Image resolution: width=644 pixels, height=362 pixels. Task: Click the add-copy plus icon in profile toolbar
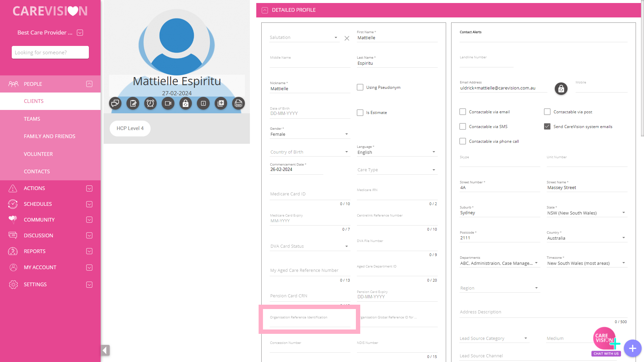[221, 103]
